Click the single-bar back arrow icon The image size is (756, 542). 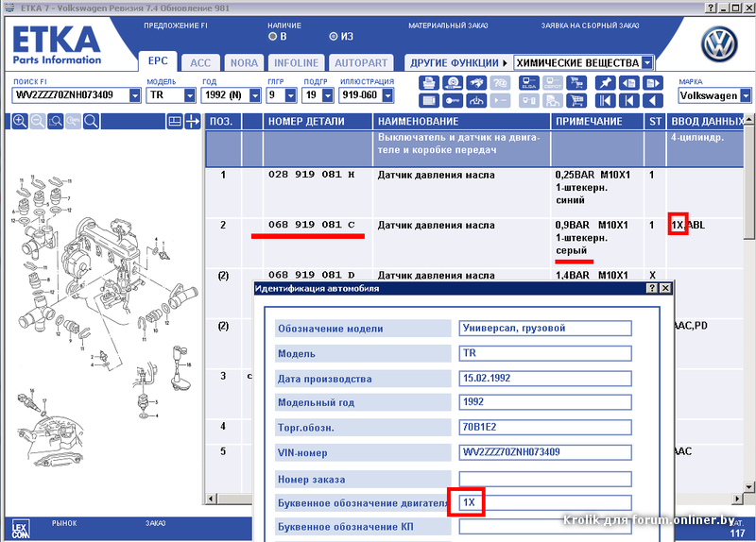[x=628, y=101]
